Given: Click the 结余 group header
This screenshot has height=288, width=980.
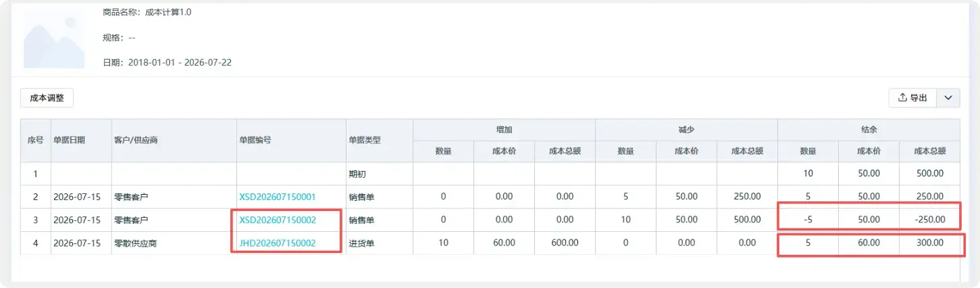Looking at the screenshot, I should tap(869, 129).
